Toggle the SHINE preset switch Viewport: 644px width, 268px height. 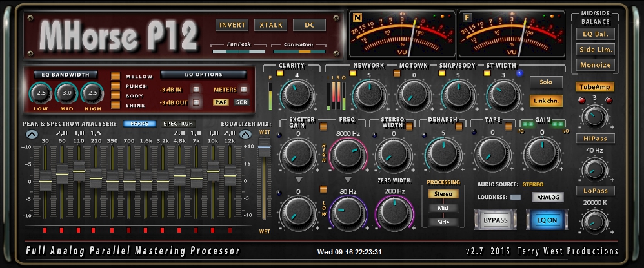point(116,105)
